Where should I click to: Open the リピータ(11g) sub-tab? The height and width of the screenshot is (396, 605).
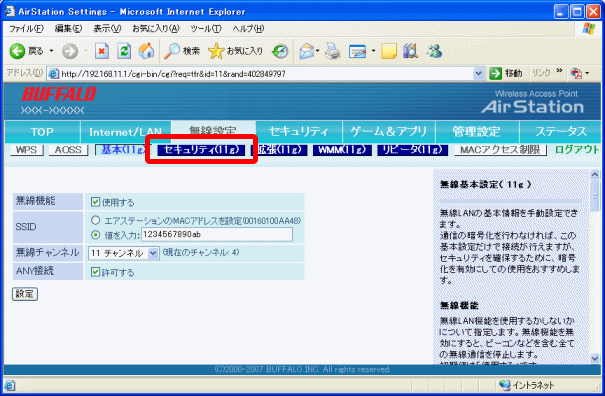click(x=412, y=150)
